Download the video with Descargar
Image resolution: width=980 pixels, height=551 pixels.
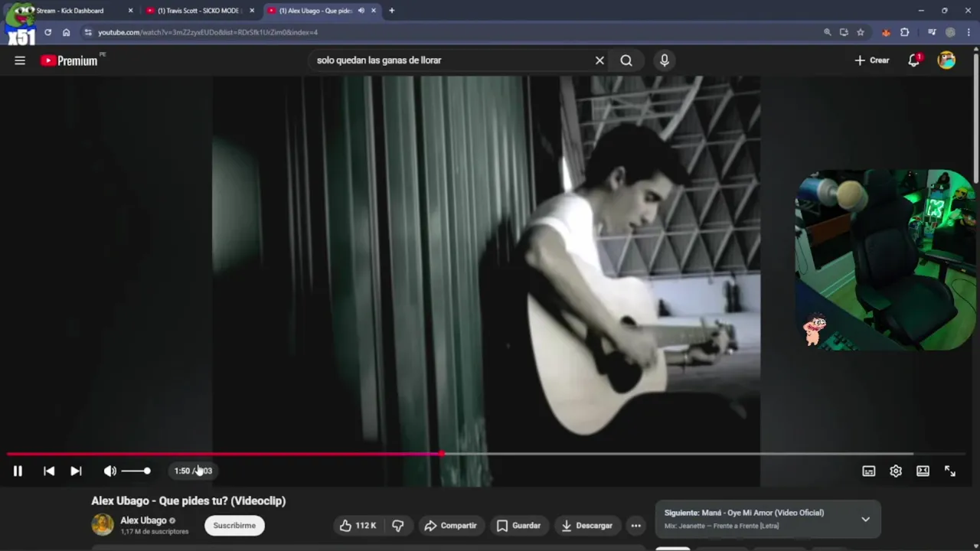(587, 526)
